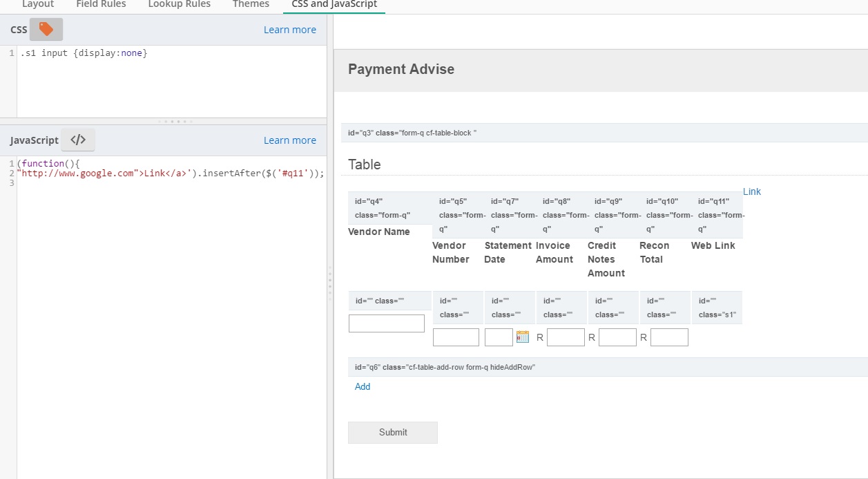Image resolution: width=868 pixels, height=479 pixels.
Task: Click the Statement Date input field
Action: coord(499,337)
